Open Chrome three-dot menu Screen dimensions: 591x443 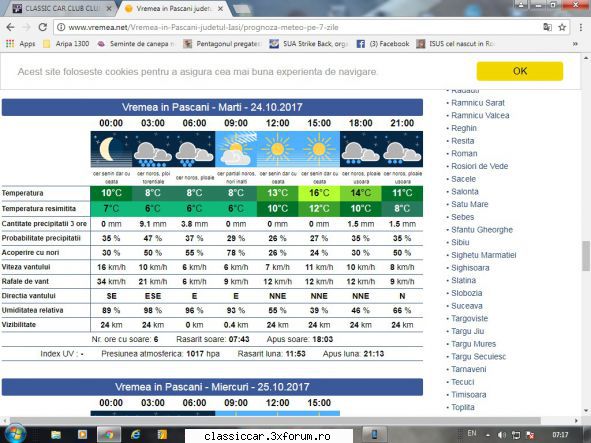(581, 27)
